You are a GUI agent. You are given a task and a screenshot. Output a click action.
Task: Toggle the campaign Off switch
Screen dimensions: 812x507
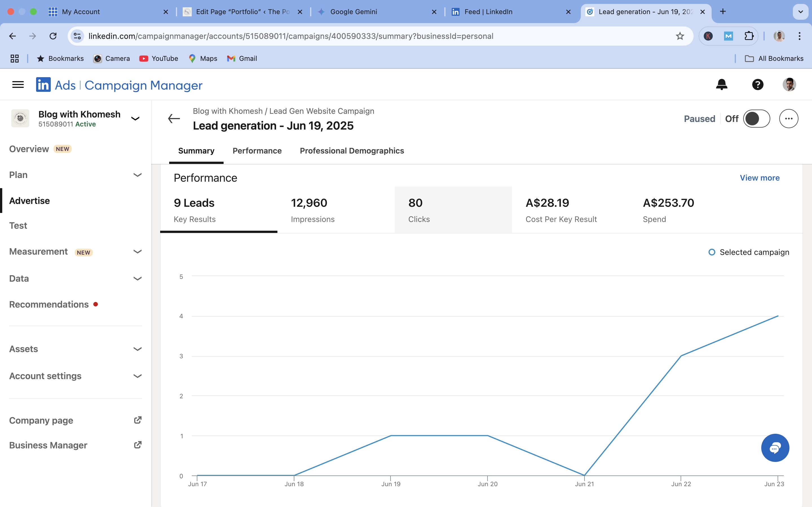point(757,118)
